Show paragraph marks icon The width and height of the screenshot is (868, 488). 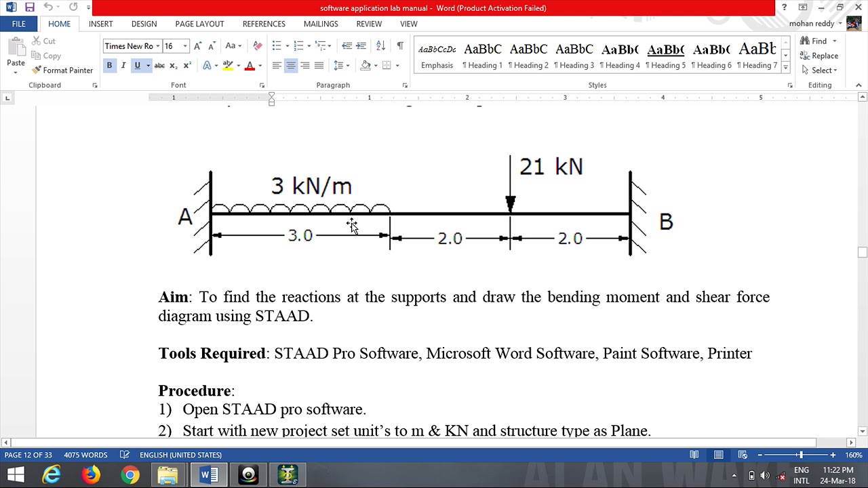400,46
